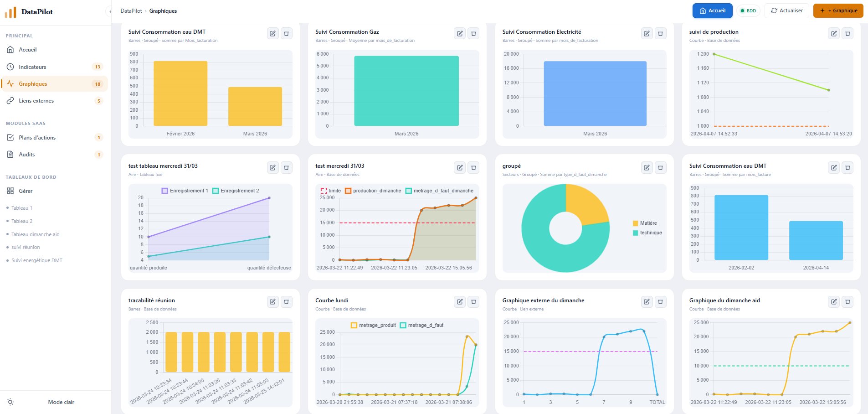Toggle Enregistrement 1 legend series
The image size is (868, 414).
185,191
